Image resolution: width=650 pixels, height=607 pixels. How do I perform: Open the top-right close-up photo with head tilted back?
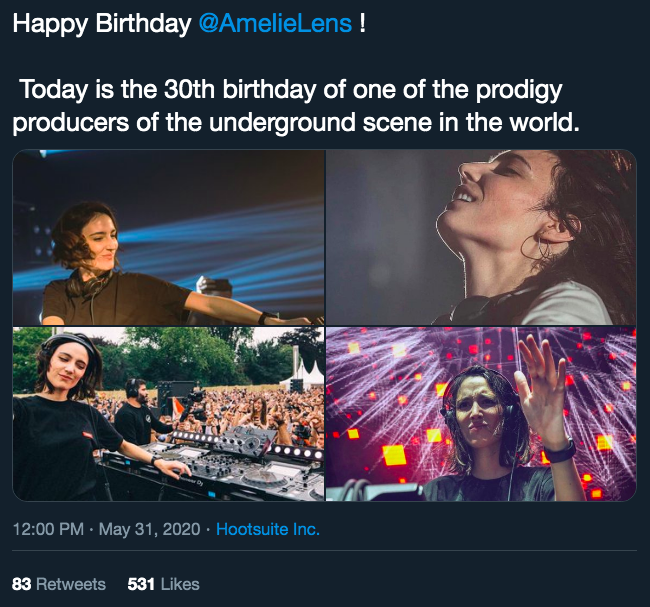click(481, 237)
